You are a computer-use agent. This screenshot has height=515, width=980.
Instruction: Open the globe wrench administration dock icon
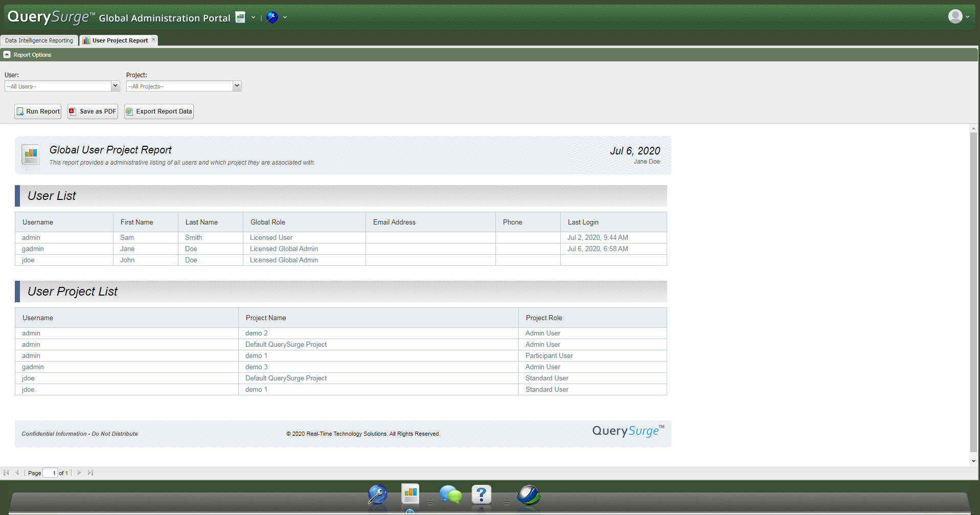pos(377,495)
